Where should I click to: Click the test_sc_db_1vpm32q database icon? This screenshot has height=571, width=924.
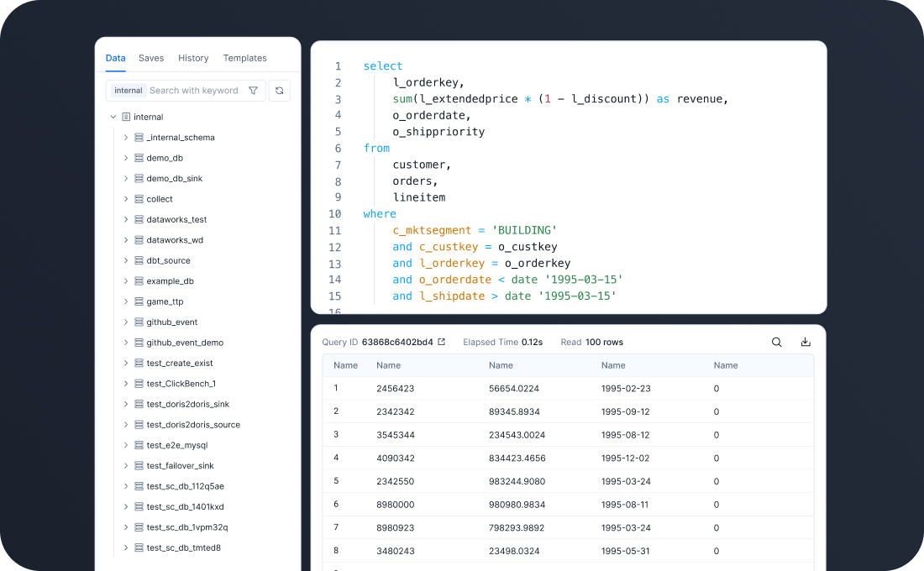139,526
